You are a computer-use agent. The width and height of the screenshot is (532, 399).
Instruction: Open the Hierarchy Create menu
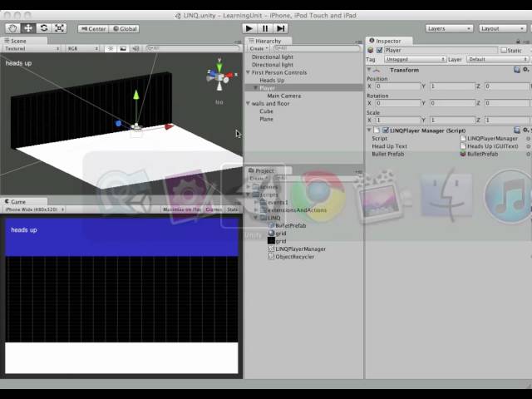pos(259,48)
